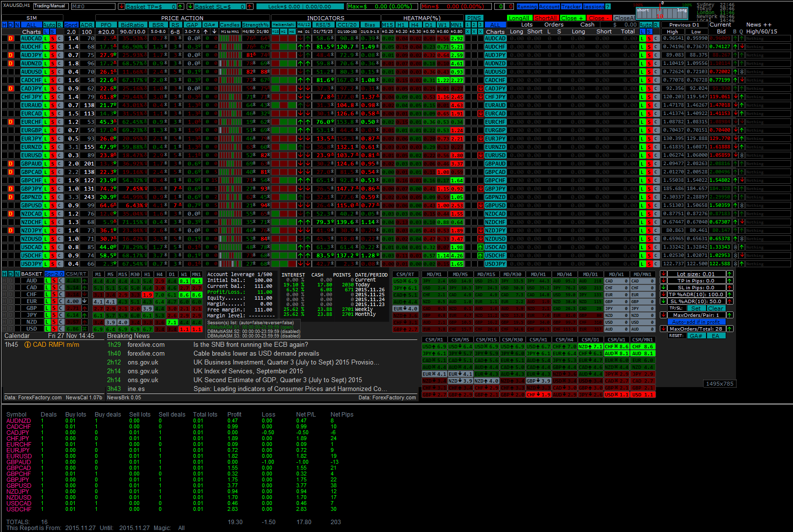
Task: Click the green up arrow after Basket TP
Action: [180, 6]
